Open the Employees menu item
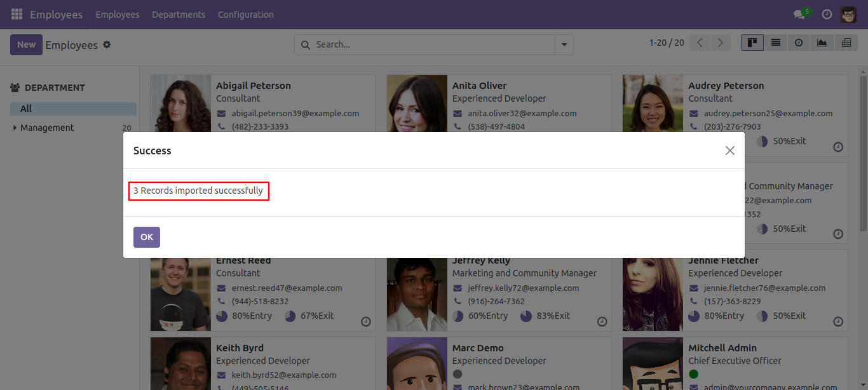This screenshot has width=868, height=390. (118, 14)
